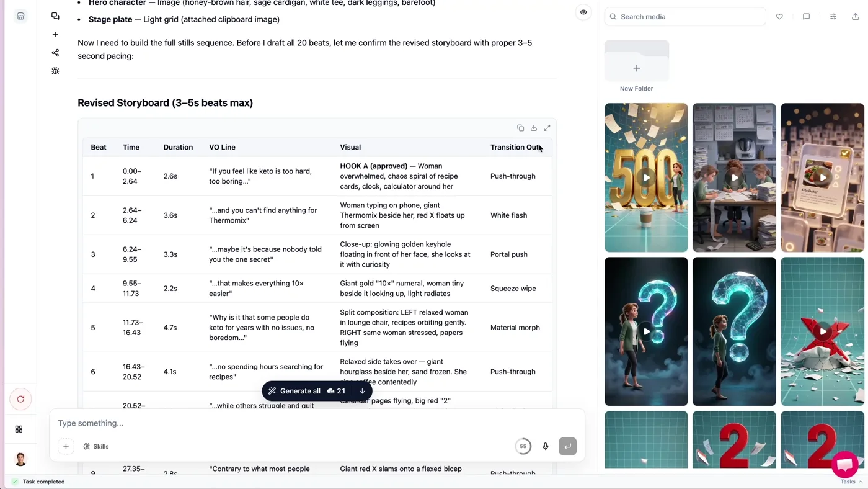Click the 16.43–20.52 time cell
Viewport: 868px width, 489px height.
click(132, 372)
